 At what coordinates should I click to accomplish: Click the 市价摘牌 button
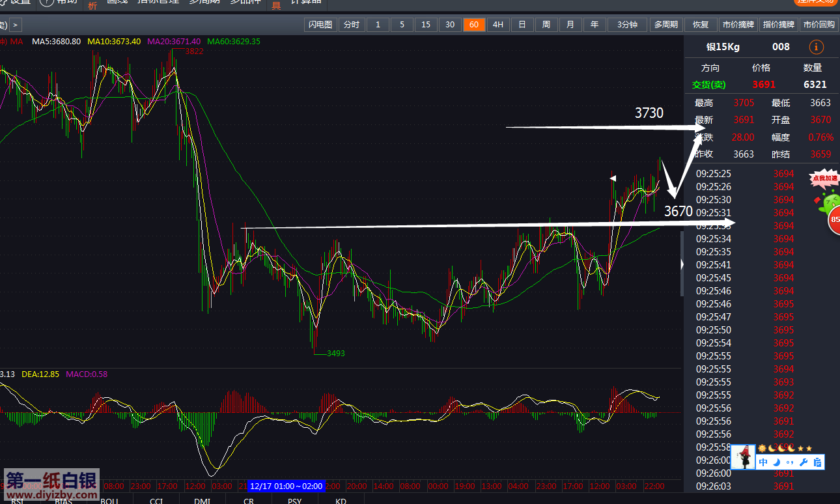737,25
